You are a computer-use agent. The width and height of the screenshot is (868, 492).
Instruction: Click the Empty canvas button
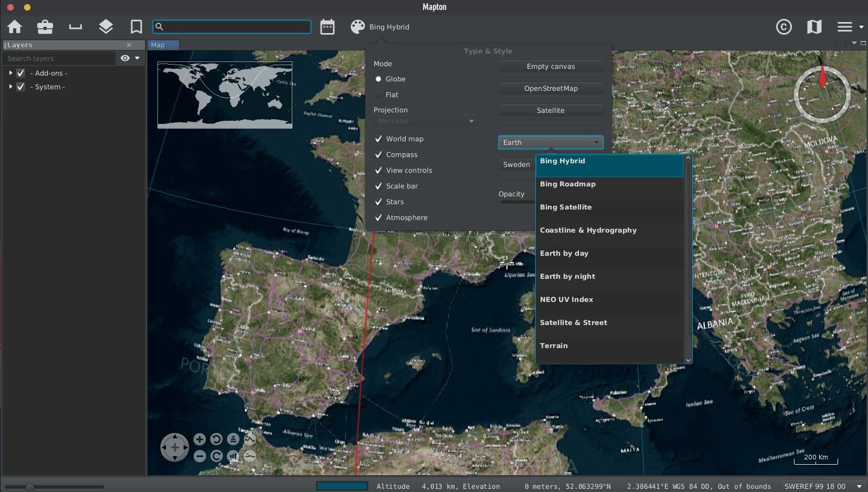point(551,67)
